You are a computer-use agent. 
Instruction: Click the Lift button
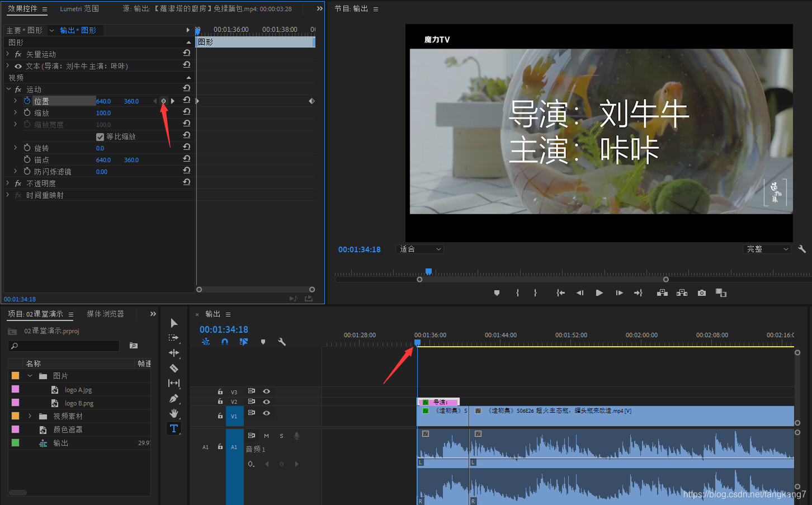pyautogui.click(x=662, y=292)
